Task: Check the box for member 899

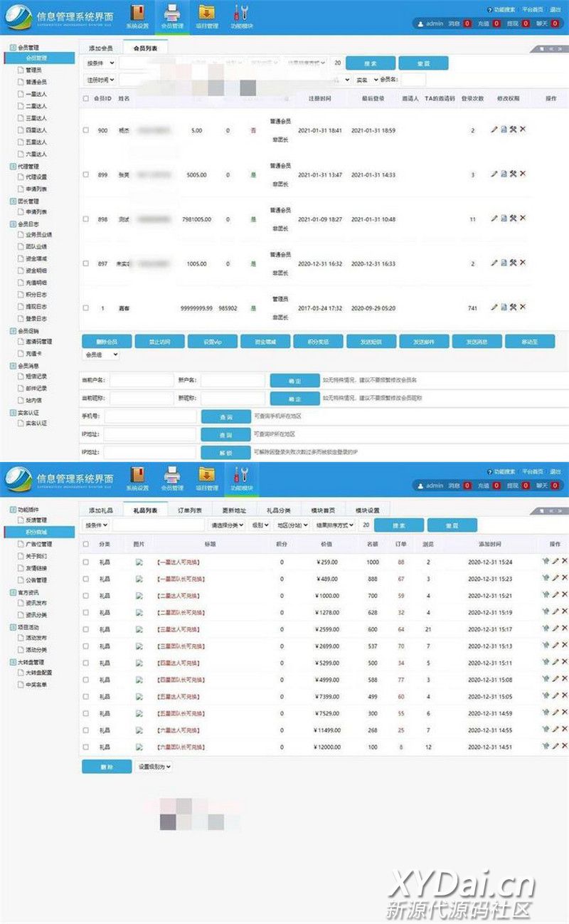Action: [x=86, y=174]
